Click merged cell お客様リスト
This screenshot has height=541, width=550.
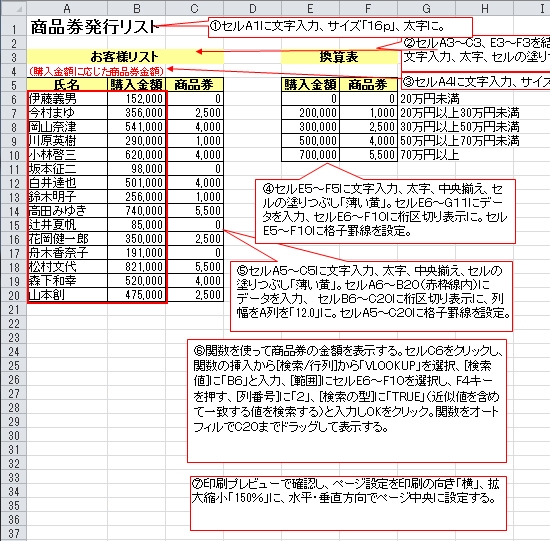(125, 57)
